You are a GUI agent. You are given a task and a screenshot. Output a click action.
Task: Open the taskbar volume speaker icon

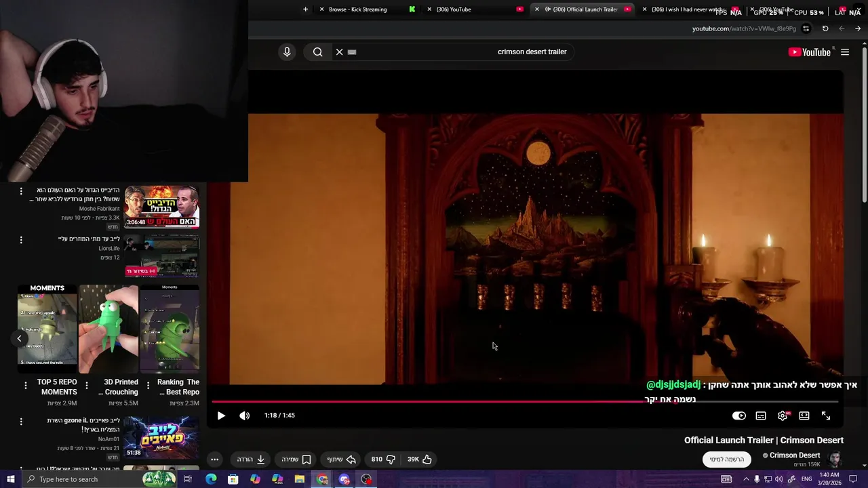tap(778, 479)
